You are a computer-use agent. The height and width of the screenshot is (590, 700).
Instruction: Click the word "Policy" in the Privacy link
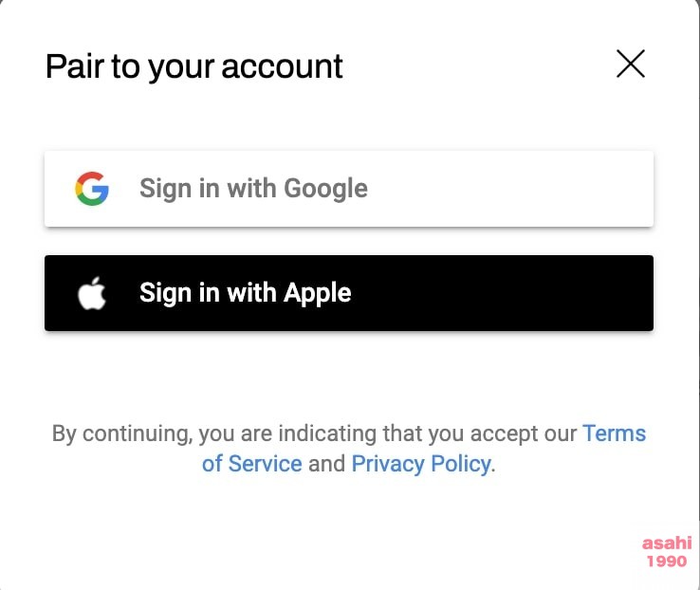460,464
